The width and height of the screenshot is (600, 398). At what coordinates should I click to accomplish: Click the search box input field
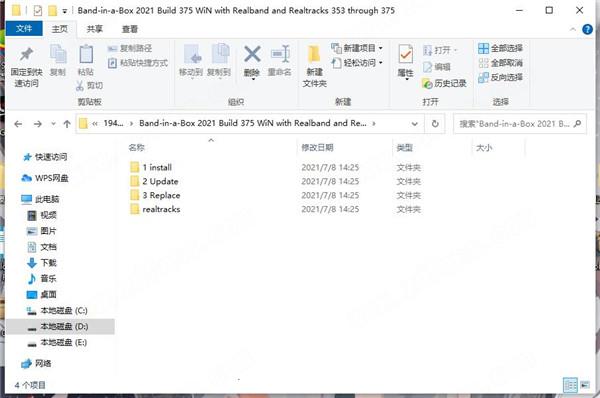click(515, 124)
